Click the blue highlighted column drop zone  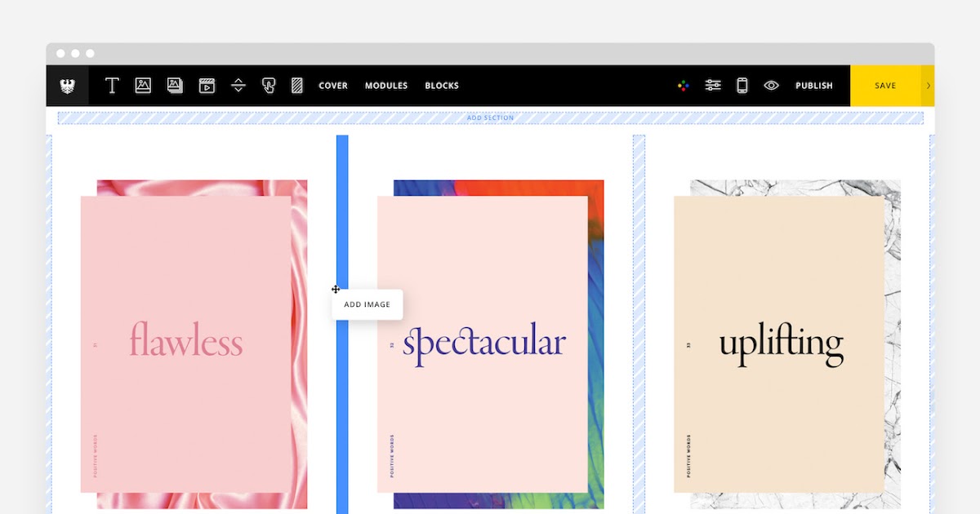tap(342, 325)
